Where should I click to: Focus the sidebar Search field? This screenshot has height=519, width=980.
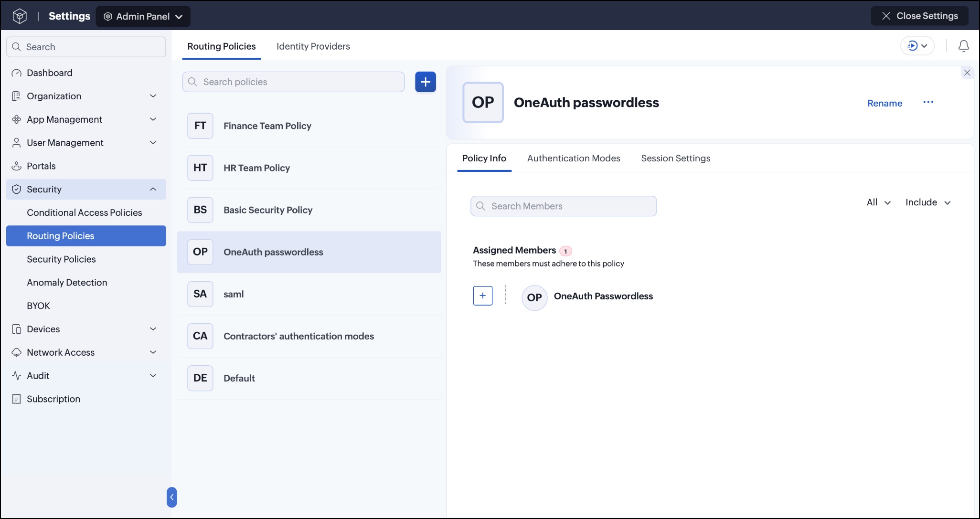point(86,47)
